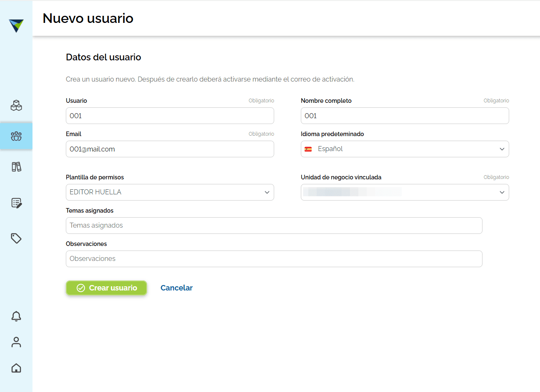540x392 pixels.
Task: Open the Plantilla de permisos dropdown
Action: pos(170,192)
